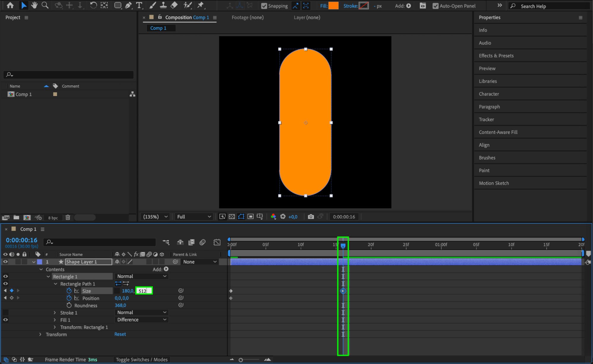Select the Zoom tool in toolbar
The image size is (593, 364).
click(x=45, y=5)
